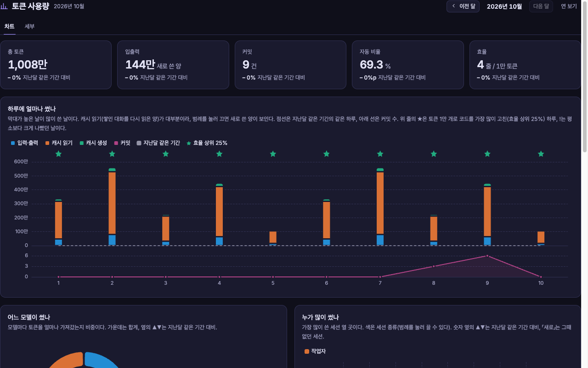Toggle the 커밋 series in chart legend
This screenshot has width=588, height=368.
click(122, 143)
